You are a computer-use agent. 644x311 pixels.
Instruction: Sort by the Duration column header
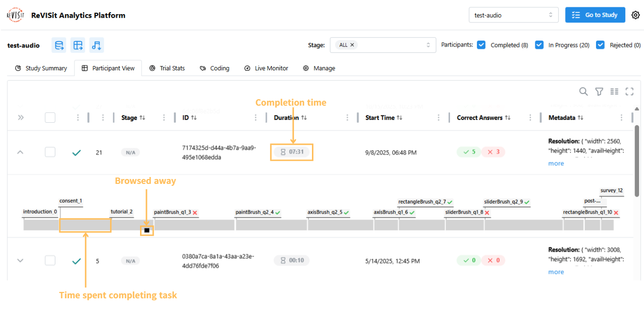click(286, 118)
